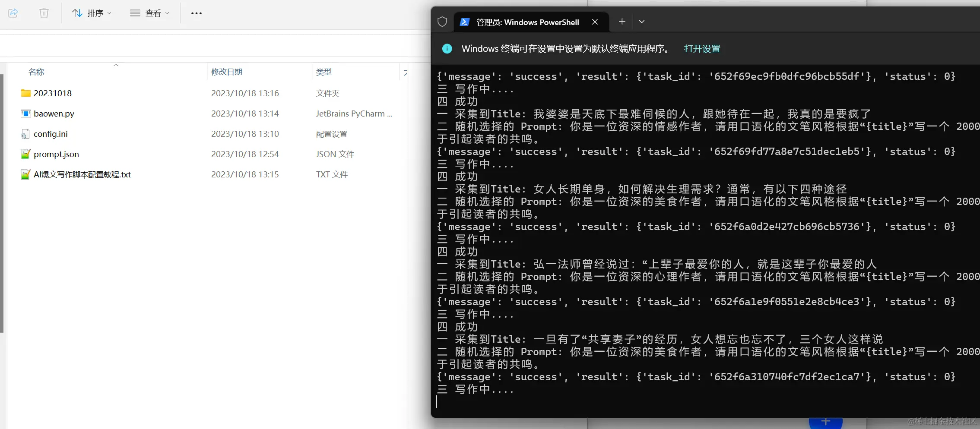Select the config.ini file
This screenshot has width=980, height=429.
click(51, 134)
